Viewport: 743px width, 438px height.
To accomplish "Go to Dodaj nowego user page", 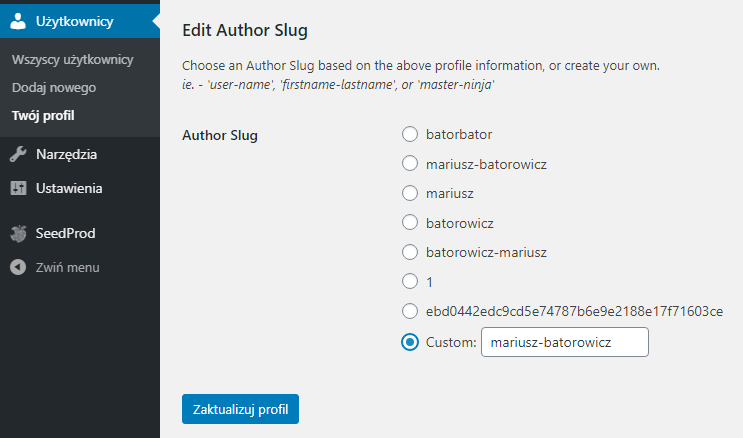I will tap(54, 88).
